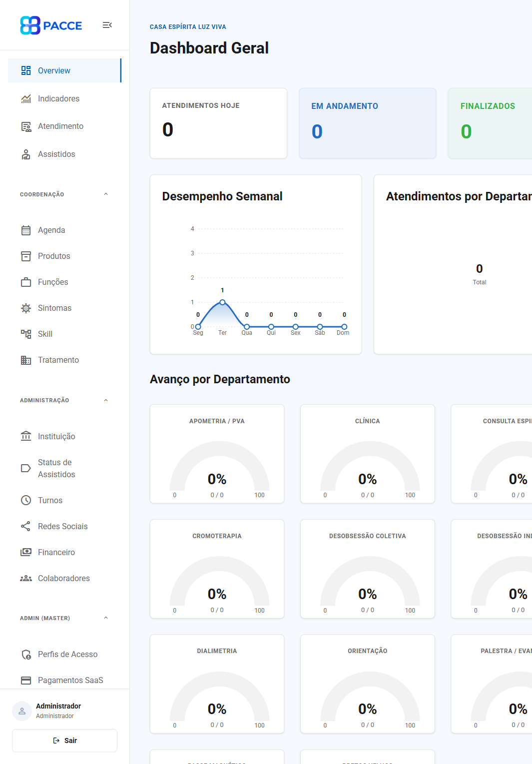532x764 pixels.
Task: Click the Agenda calendar icon
Action: pyautogui.click(x=26, y=230)
